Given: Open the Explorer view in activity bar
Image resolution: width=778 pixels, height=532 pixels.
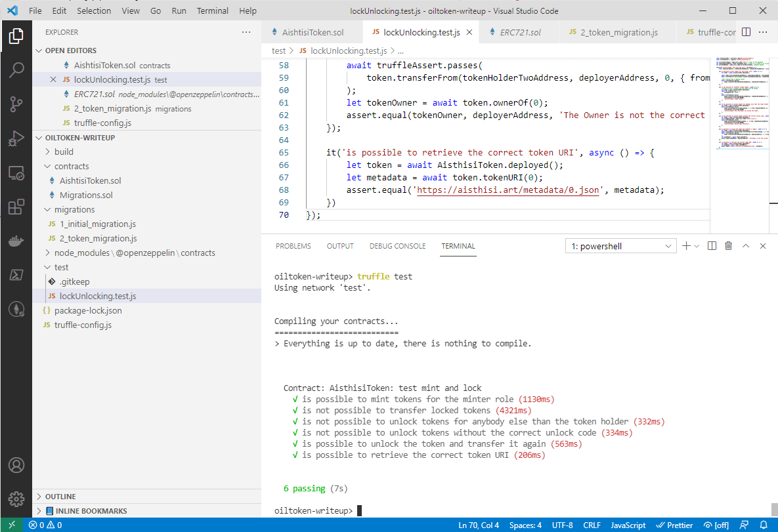Looking at the screenshot, I should (16, 35).
